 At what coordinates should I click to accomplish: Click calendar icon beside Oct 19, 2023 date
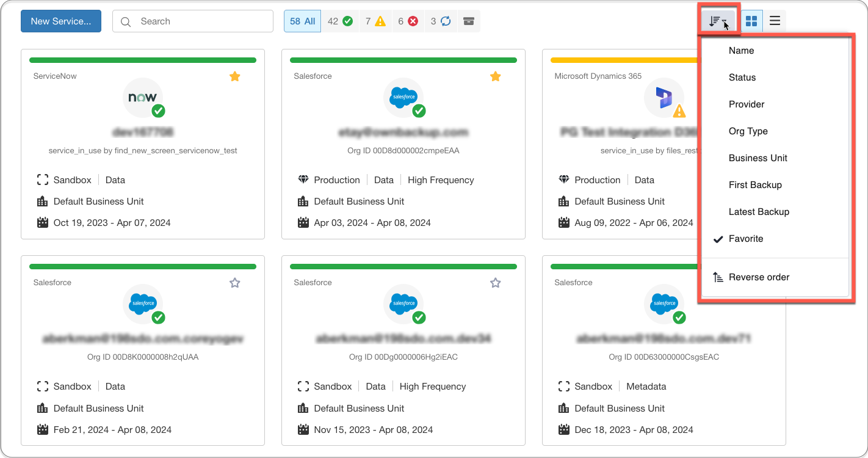[43, 223]
